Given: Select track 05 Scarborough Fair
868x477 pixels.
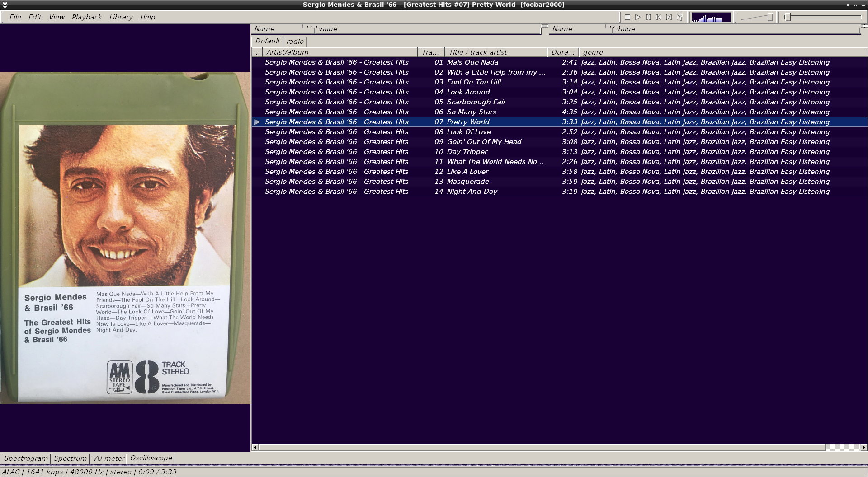Looking at the screenshot, I should pyautogui.click(x=559, y=102).
